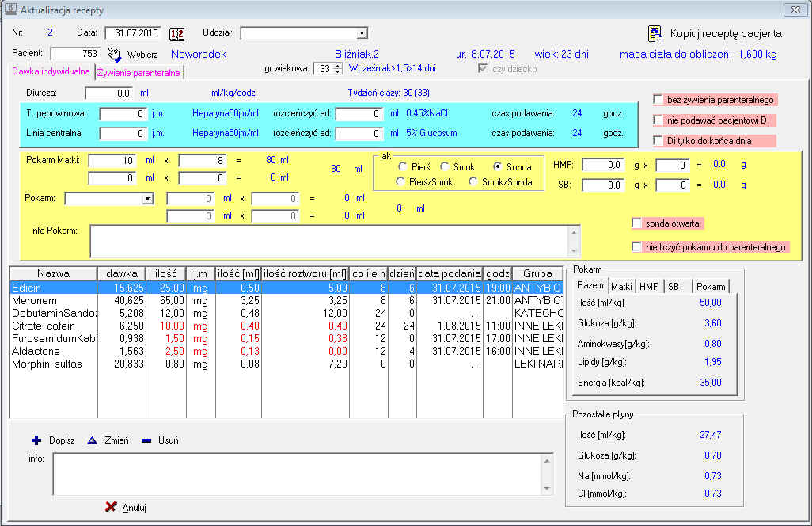Click the Diureza input field
812x526 pixels.
pyautogui.click(x=108, y=93)
